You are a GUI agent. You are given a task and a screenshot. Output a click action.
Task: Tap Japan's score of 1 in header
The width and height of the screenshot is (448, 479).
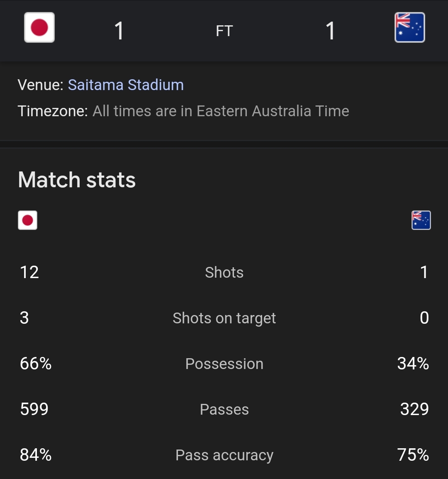[119, 31]
